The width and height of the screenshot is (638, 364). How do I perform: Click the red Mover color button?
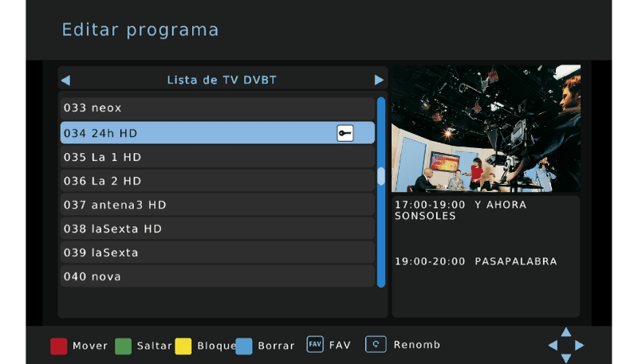coord(58,346)
